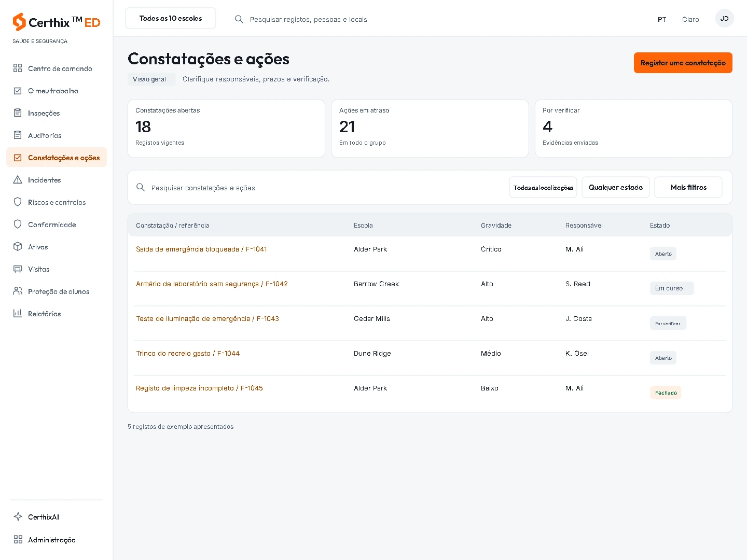Open Auditorias section
Screen dimensions: 747x560
(57, 135)
